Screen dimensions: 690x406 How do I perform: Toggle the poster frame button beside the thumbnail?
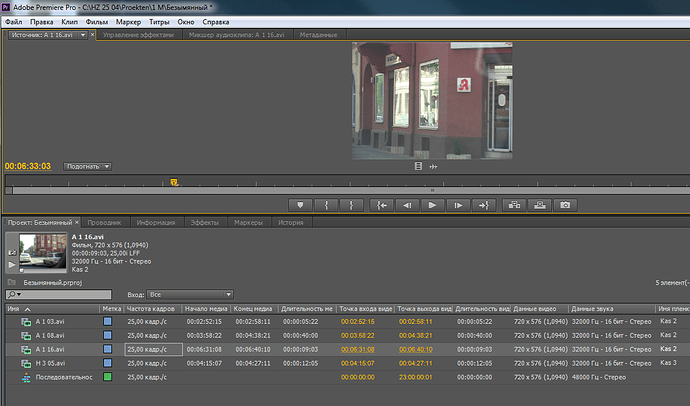point(12,252)
